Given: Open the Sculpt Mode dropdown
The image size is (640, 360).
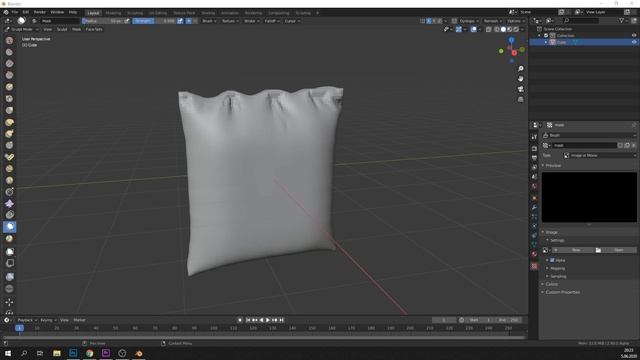Looking at the screenshot, I should pos(21,29).
